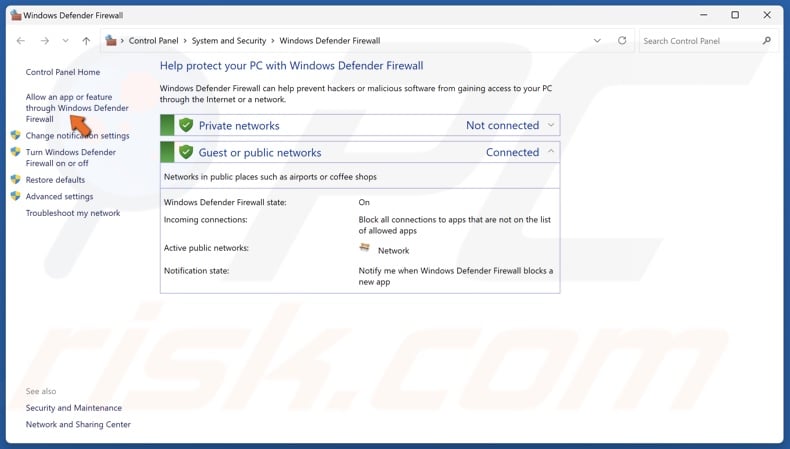Click the 'Block all connections to apps' value text
790x449 pixels.
coord(454,225)
